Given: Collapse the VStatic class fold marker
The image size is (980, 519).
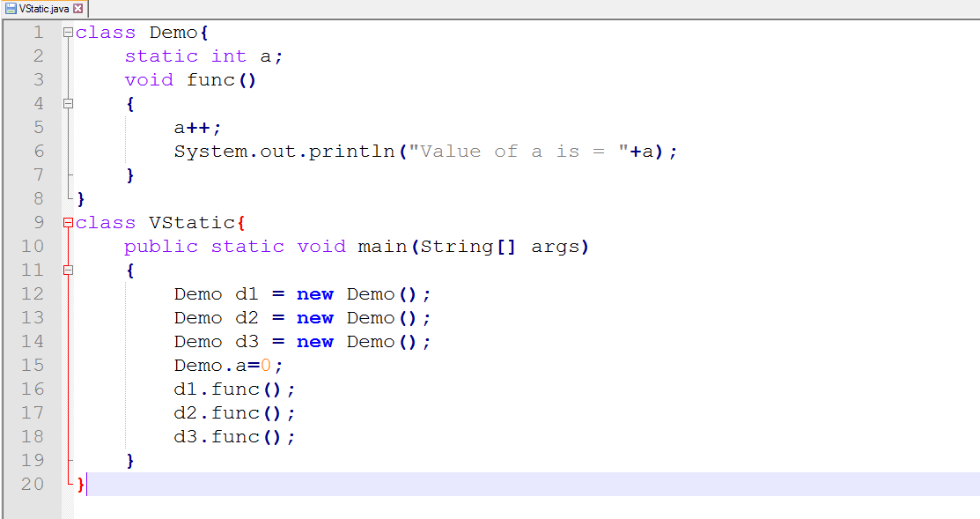Looking at the screenshot, I should pyautogui.click(x=68, y=223).
